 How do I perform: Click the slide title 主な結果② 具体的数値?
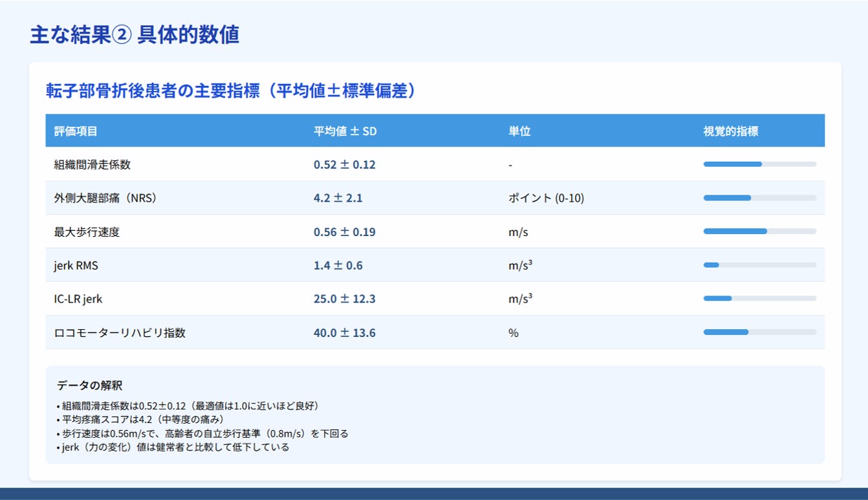tap(135, 35)
